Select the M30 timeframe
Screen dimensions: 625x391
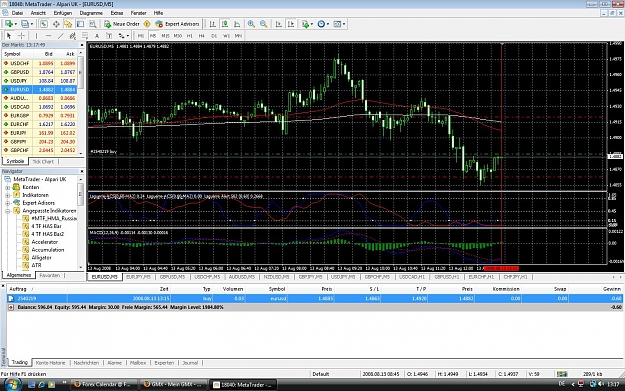(x=178, y=36)
